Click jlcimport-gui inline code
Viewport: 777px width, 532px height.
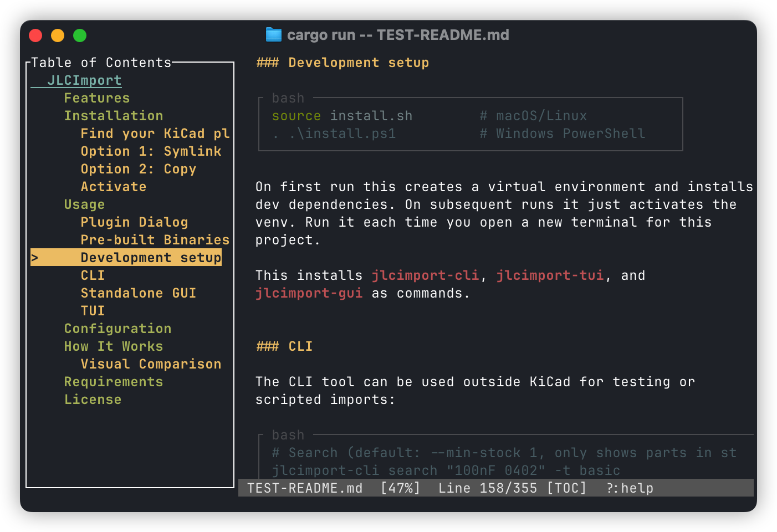tap(309, 293)
